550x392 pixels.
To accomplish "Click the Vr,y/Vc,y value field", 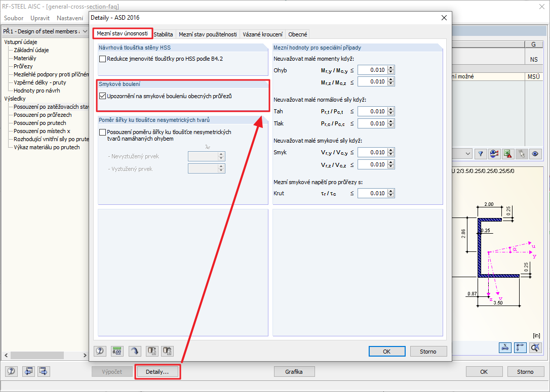I will [373, 152].
